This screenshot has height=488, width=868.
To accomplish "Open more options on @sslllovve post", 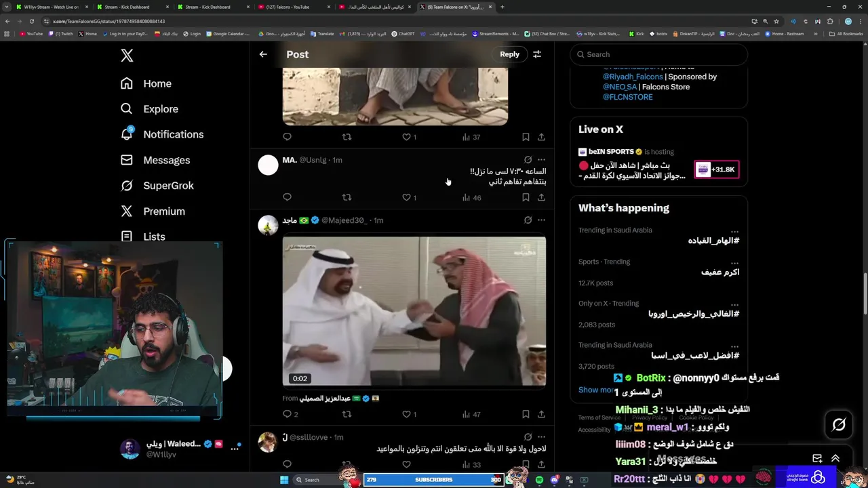I will (x=541, y=437).
